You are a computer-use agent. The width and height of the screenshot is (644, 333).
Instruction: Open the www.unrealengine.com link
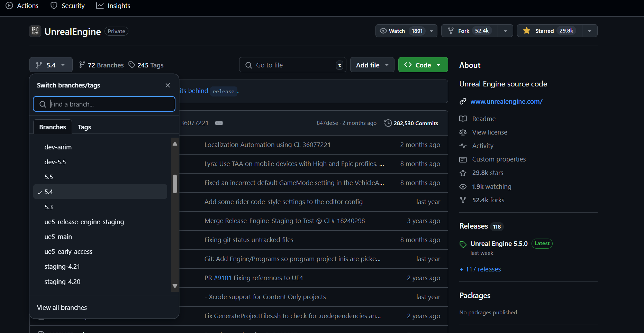pyautogui.click(x=506, y=102)
